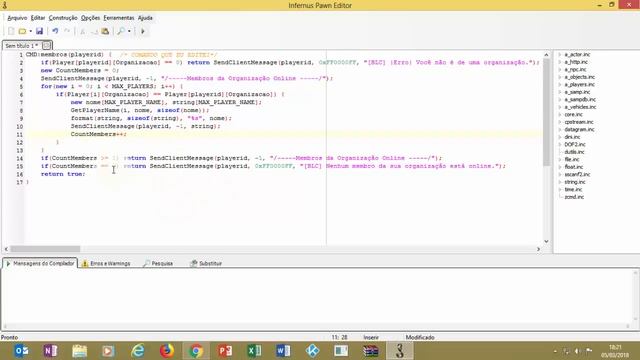Switch to the Pesquisa tab
Image resolution: width=640 pixels, height=360 pixels.
pos(158,263)
